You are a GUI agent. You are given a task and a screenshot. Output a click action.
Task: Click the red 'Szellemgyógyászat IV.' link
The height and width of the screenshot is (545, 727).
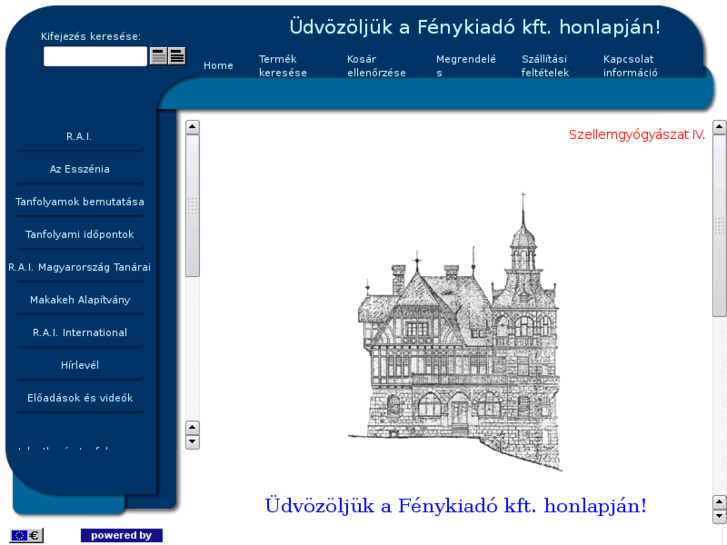[636, 135]
